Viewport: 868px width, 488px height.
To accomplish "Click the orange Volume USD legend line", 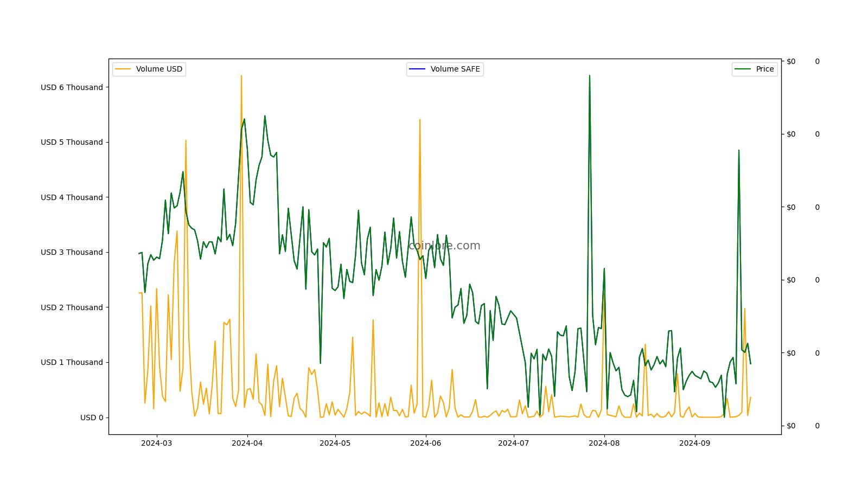I will click(x=123, y=69).
